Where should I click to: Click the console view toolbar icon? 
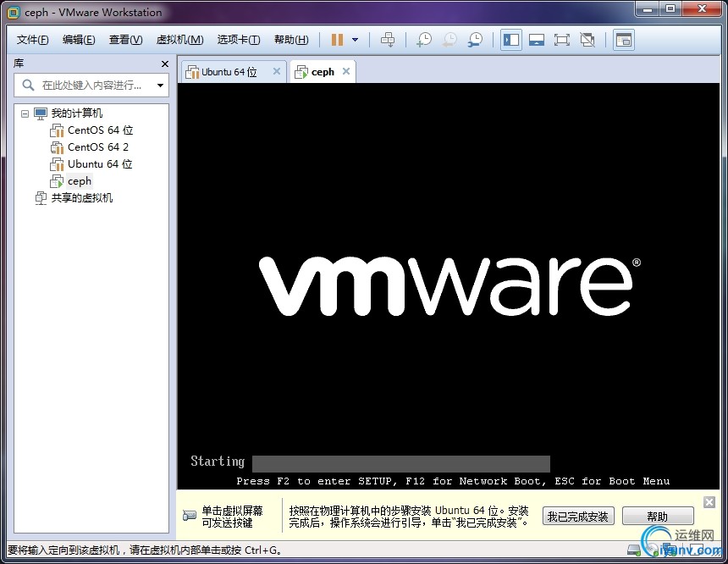click(624, 40)
